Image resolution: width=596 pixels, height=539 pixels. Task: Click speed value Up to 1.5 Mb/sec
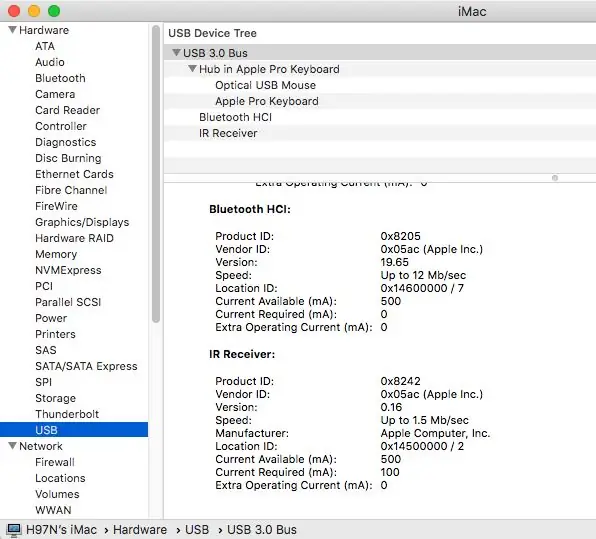pyautogui.click(x=425, y=420)
